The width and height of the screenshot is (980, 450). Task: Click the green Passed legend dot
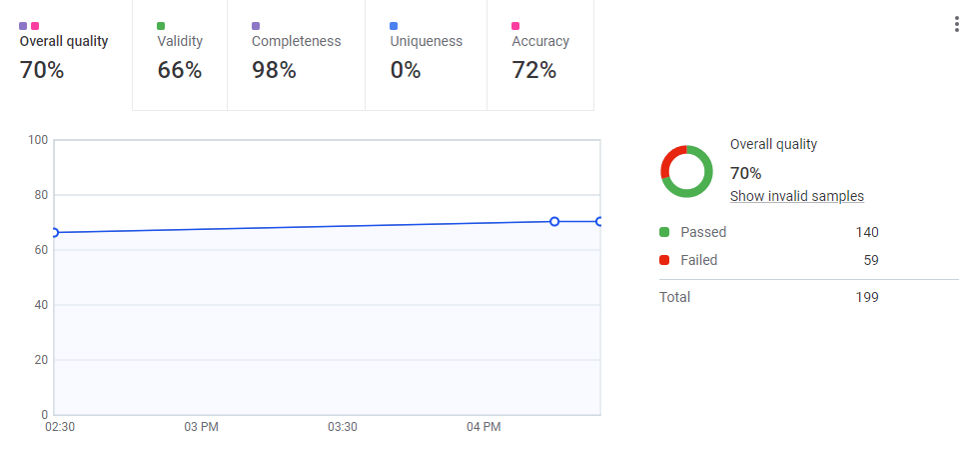(x=664, y=232)
